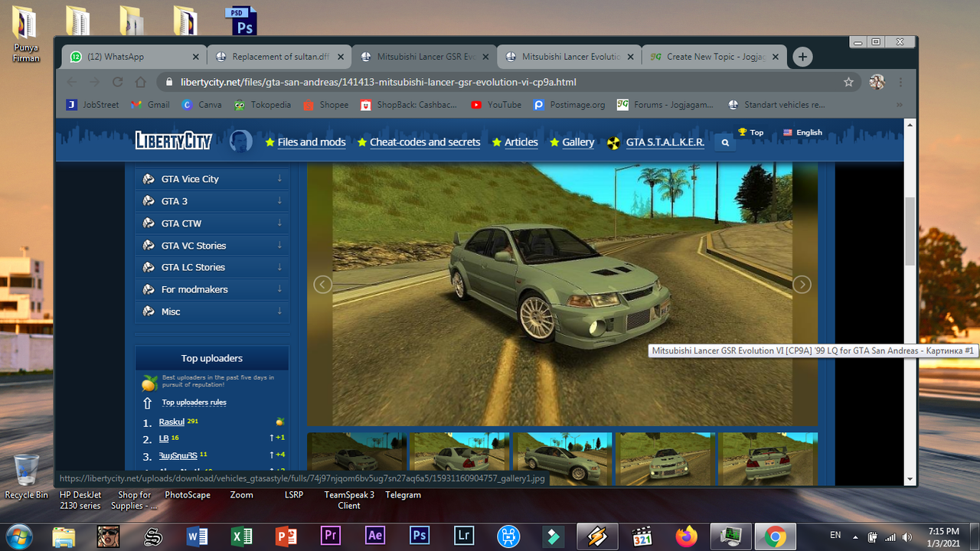
Task: Open the Chrome three-dot menu
Action: [900, 82]
